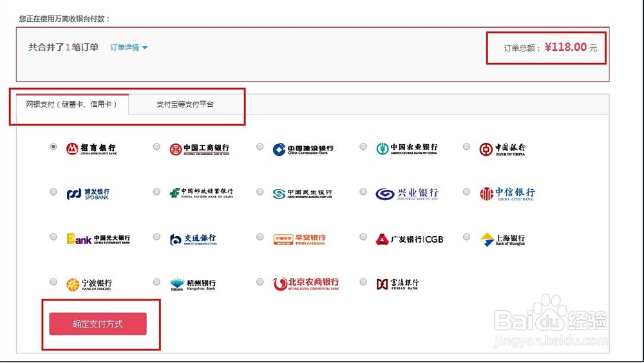This screenshot has width=644, height=363.
Task: Click the China Merchants Bank logo
Action: coord(91,149)
